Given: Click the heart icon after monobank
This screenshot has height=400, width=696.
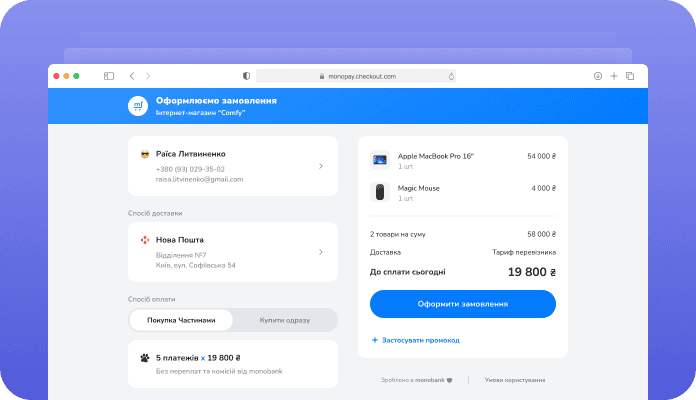Looking at the screenshot, I should tap(449, 380).
